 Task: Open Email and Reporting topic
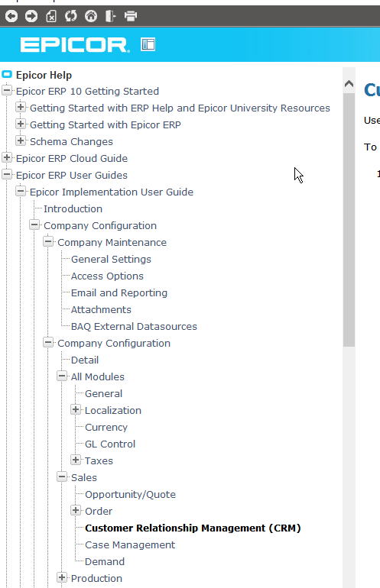click(x=119, y=293)
